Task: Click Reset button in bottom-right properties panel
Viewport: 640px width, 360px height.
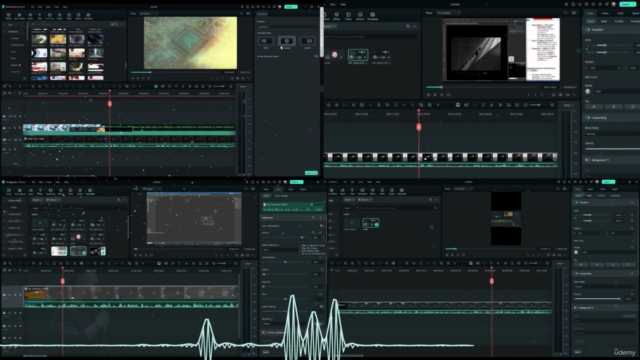Action: coord(578,352)
